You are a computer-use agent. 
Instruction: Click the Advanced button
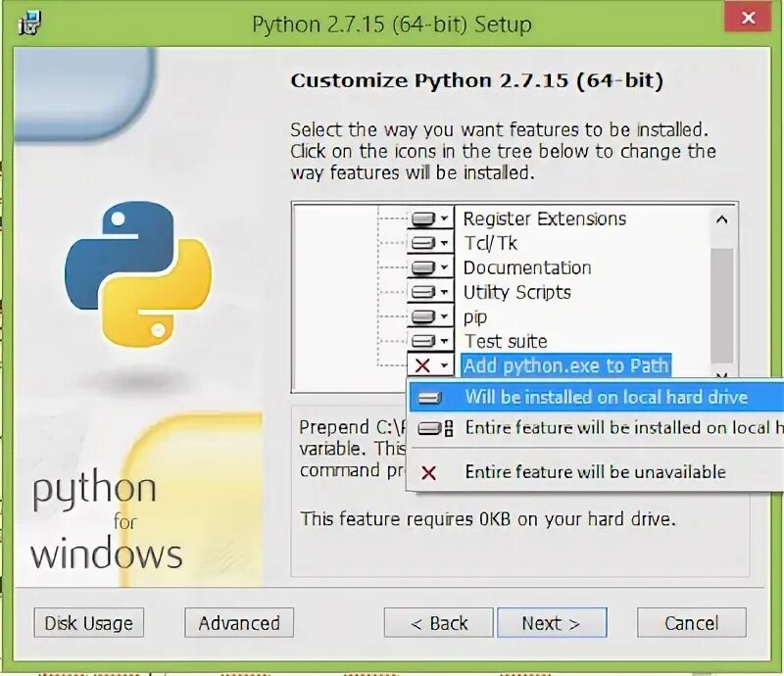pyautogui.click(x=239, y=623)
